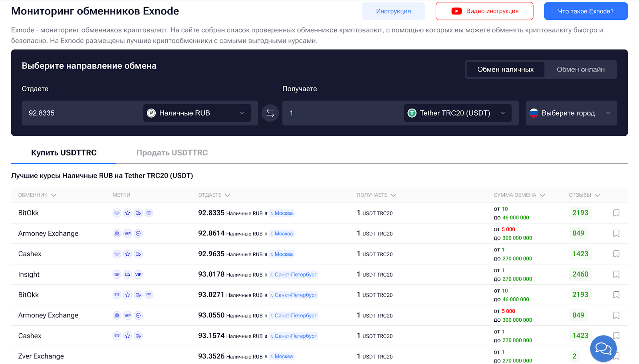Click the medal badge in Armoney 93.0550 row

(117, 315)
